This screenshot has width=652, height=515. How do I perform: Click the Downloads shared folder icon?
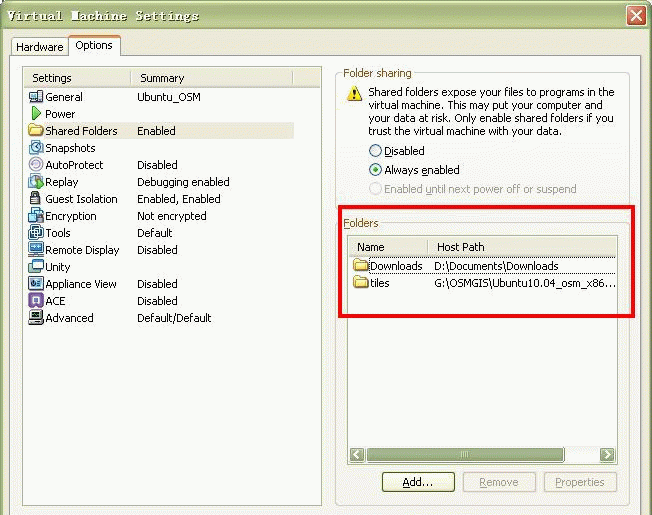[361, 265]
